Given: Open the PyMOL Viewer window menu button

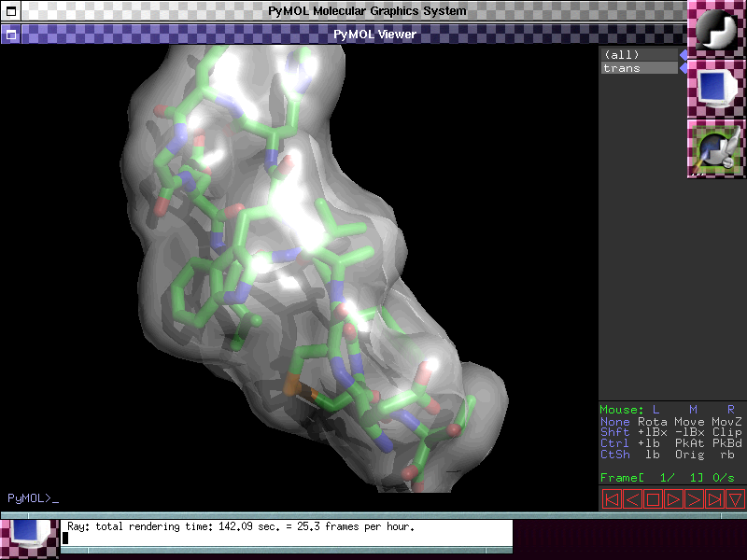Looking at the screenshot, I should coord(10,35).
